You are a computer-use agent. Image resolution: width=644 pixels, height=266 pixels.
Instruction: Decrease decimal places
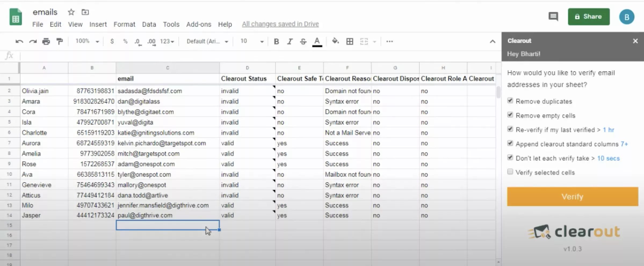point(138,42)
